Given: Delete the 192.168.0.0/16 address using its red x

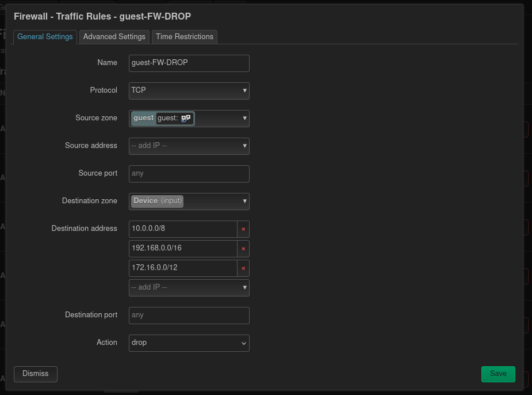Looking at the screenshot, I should click(243, 248).
